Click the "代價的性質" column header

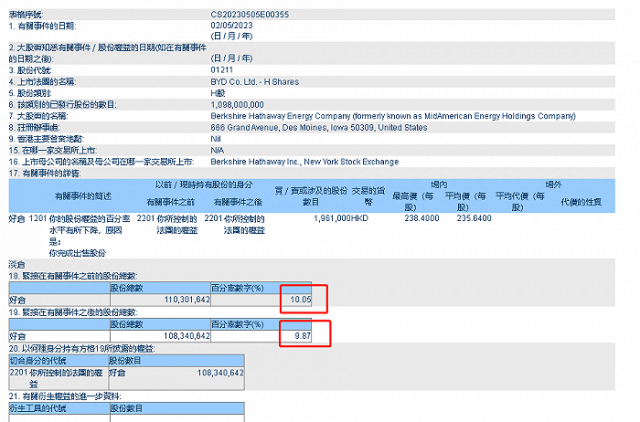(581, 202)
